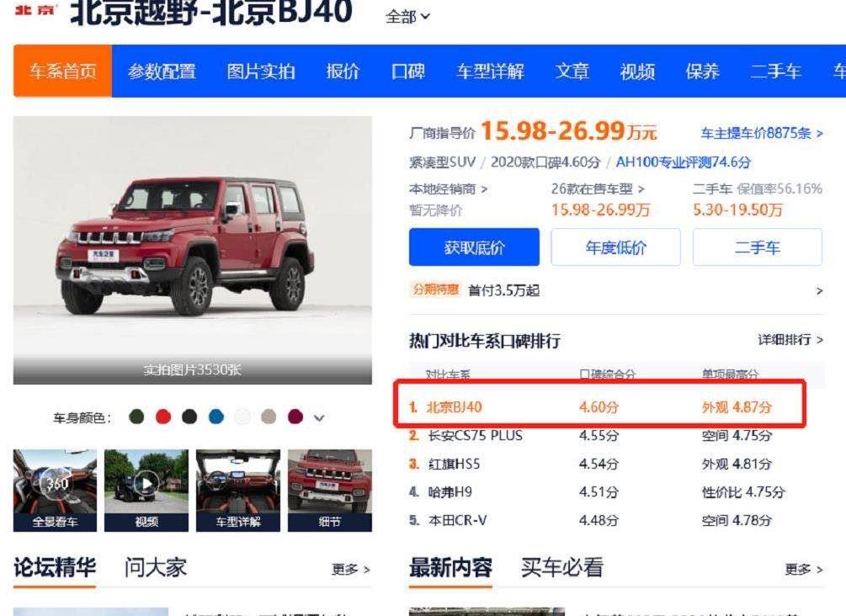Switch to the 参数配置 tab
This screenshot has width=846, height=616.
click(x=162, y=72)
